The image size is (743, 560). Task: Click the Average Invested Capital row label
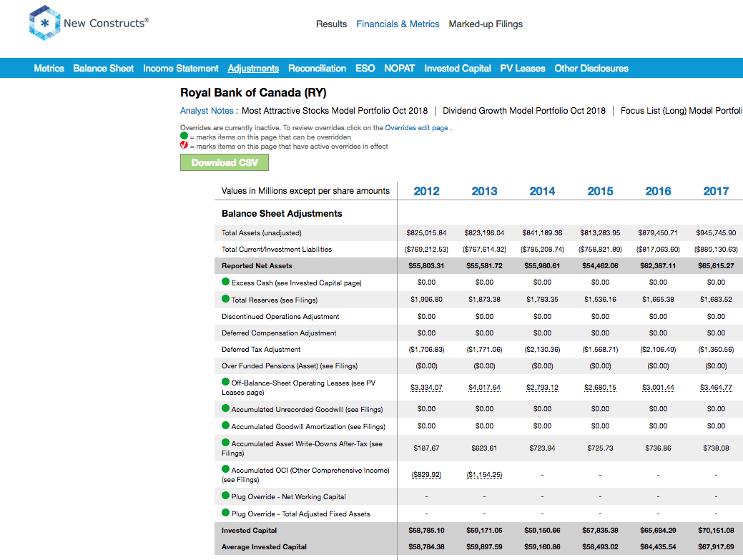tap(264, 546)
